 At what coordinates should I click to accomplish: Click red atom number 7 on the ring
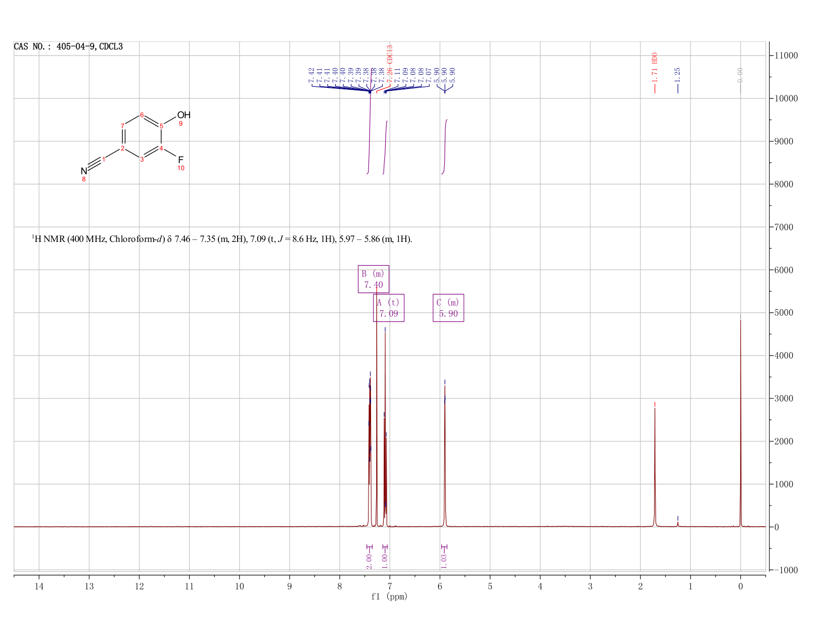click(123, 126)
